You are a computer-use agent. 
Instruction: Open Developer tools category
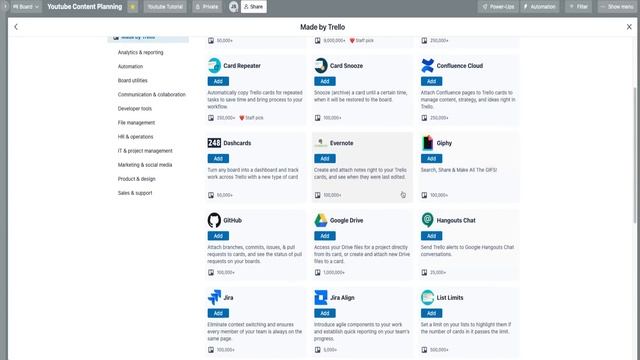tap(135, 109)
